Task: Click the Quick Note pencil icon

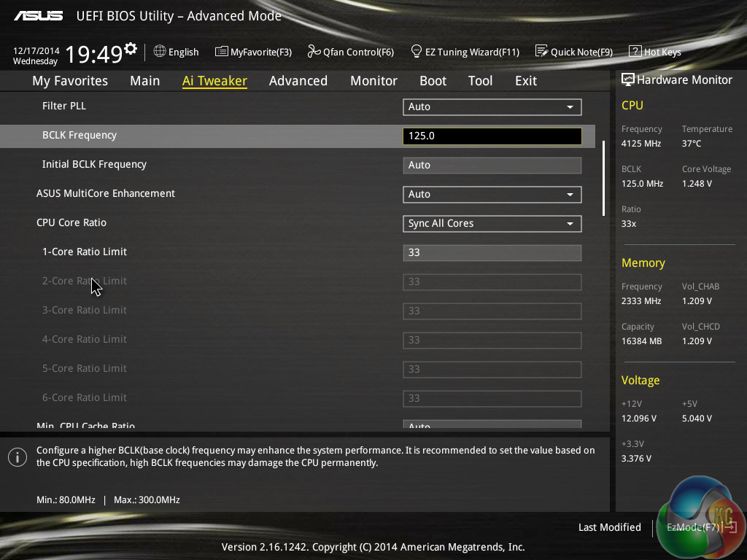Action: [x=541, y=51]
